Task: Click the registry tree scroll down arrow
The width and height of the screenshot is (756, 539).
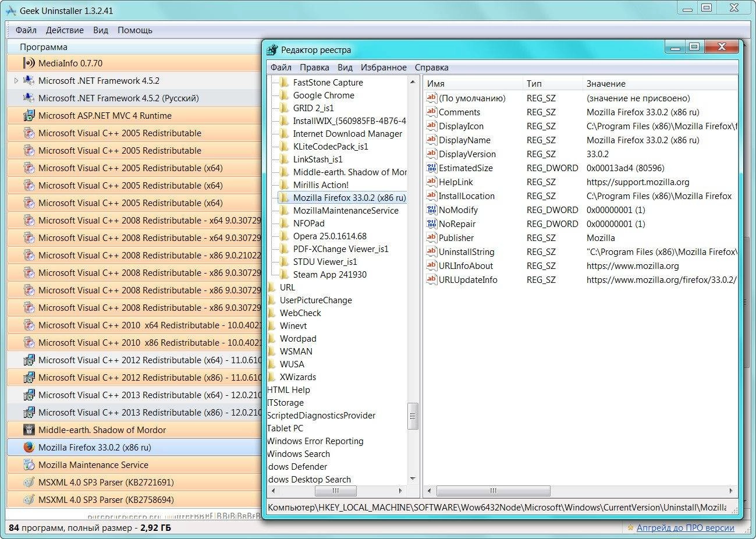Action: coord(413,479)
